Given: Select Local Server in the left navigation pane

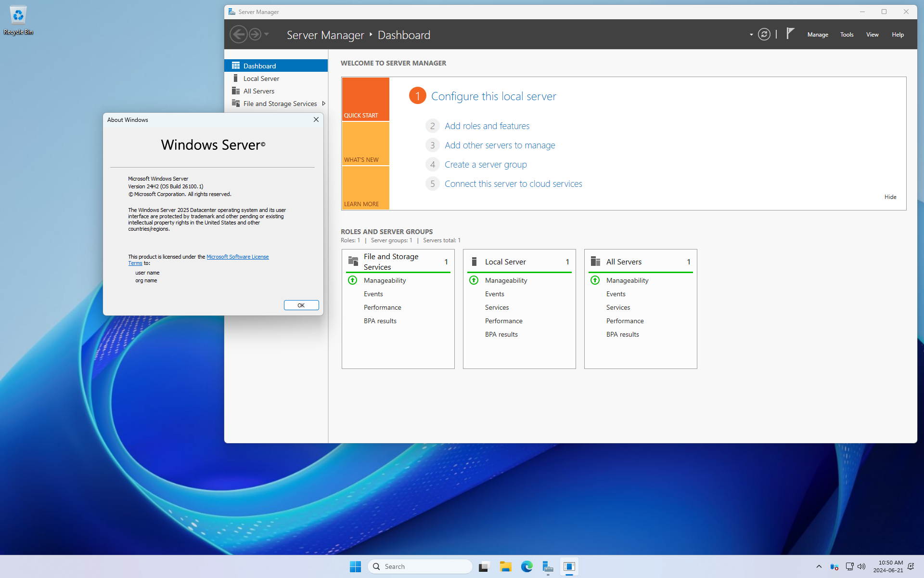Looking at the screenshot, I should point(276,78).
